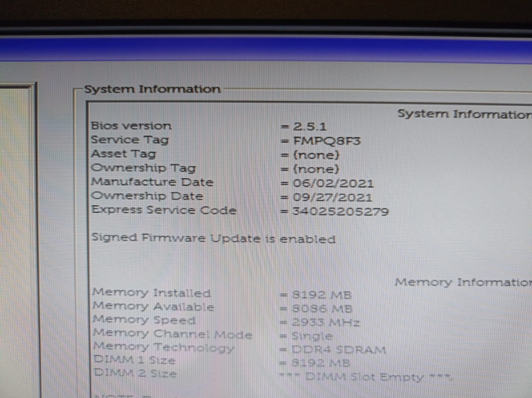Click the Ownership Tag (none) value
This screenshot has width=532, height=398.
pyautogui.click(x=316, y=169)
